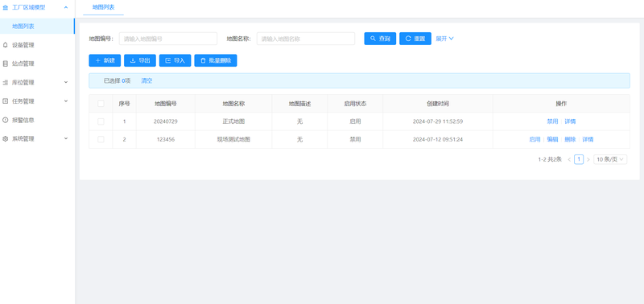
Task: Click the cell 正式地图
Action: [233, 121]
